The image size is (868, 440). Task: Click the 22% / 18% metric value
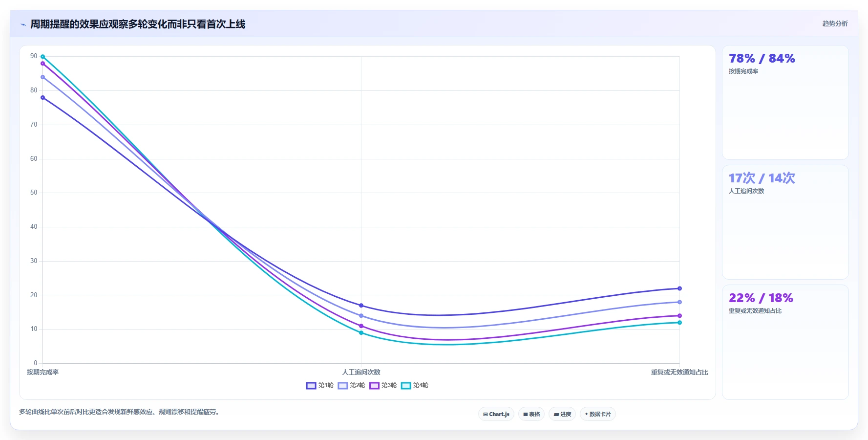click(761, 298)
